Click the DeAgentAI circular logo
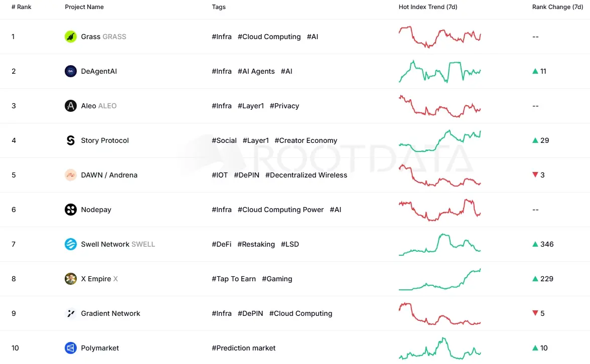The height and width of the screenshot is (364, 590). coord(70,71)
